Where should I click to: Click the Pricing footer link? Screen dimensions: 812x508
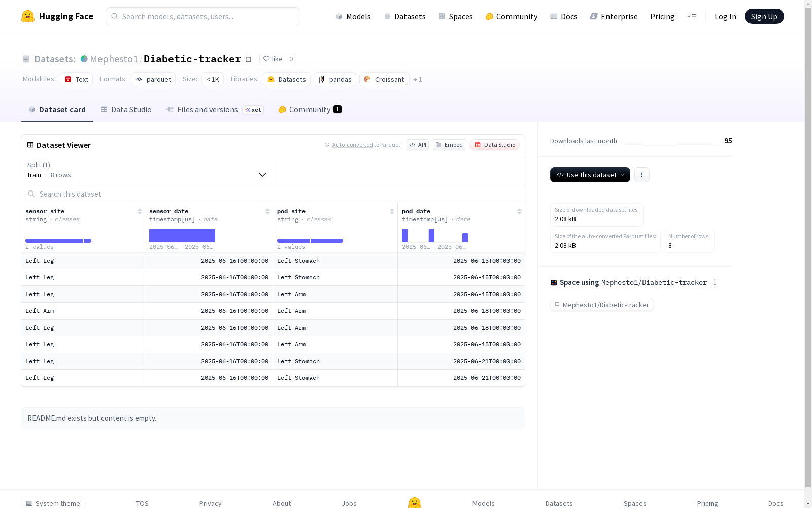(x=707, y=503)
